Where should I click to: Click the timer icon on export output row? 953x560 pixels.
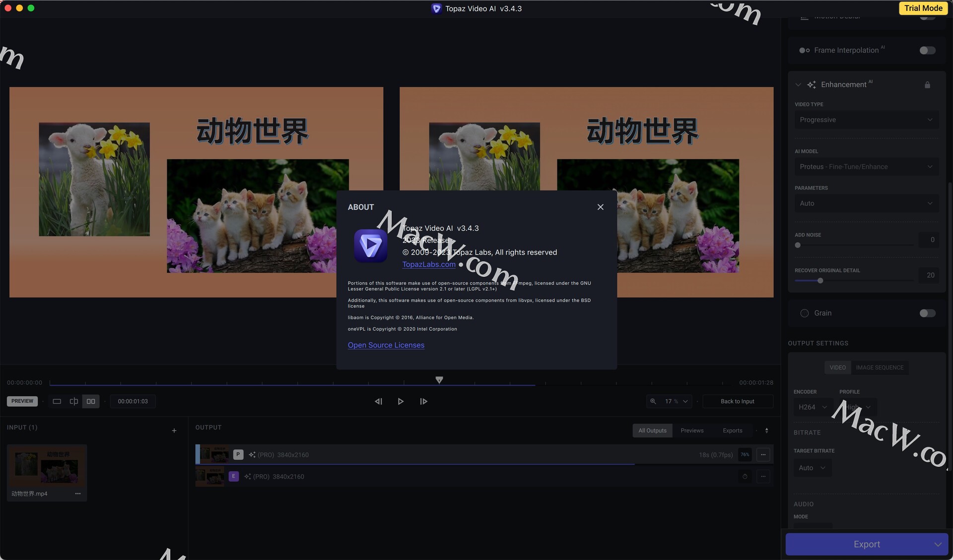(x=745, y=476)
